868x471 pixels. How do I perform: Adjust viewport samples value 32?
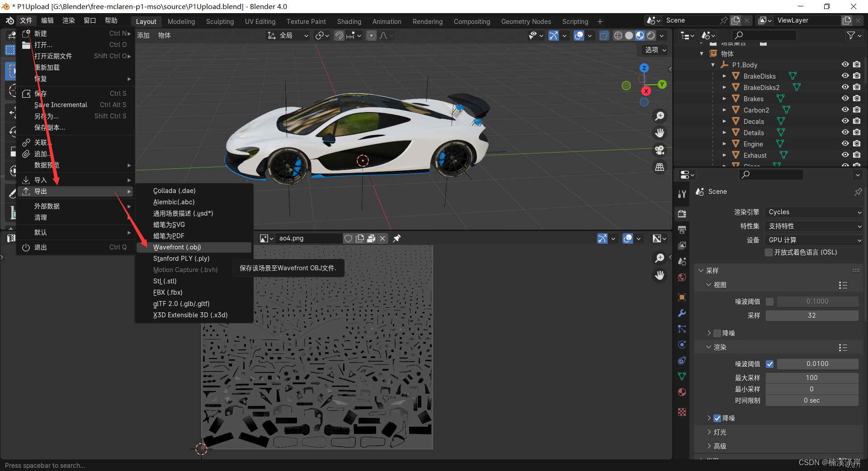coord(812,316)
